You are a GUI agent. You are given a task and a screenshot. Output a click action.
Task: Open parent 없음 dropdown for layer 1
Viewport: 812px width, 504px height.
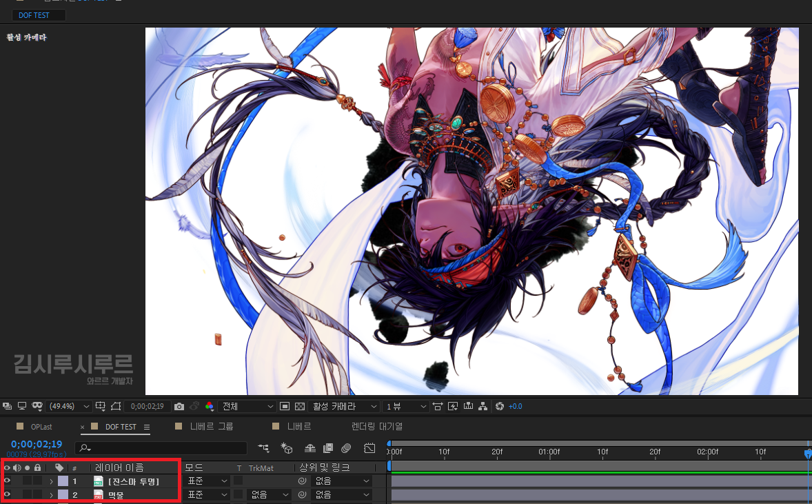[x=341, y=481]
